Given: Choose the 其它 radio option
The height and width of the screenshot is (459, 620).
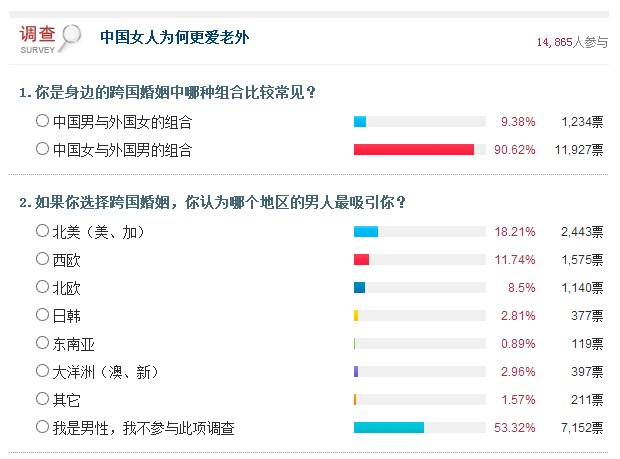Looking at the screenshot, I should pyautogui.click(x=42, y=399).
